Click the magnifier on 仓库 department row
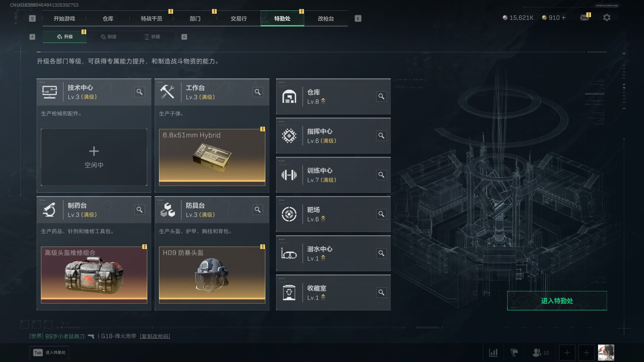This screenshot has height=362, width=644. (381, 97)
